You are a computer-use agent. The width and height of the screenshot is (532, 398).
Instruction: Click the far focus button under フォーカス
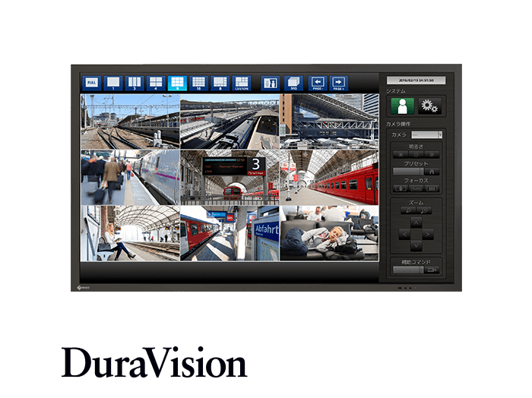pos(432,188)
